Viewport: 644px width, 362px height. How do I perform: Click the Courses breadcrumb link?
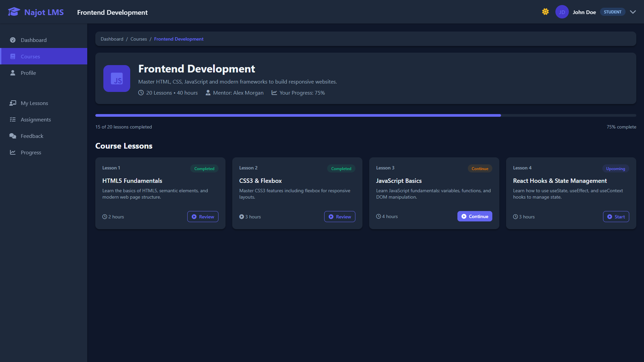point(139,39)
